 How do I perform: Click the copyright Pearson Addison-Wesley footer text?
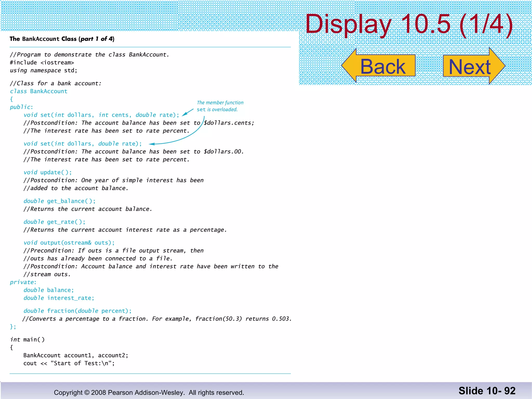tap(149, 393)
